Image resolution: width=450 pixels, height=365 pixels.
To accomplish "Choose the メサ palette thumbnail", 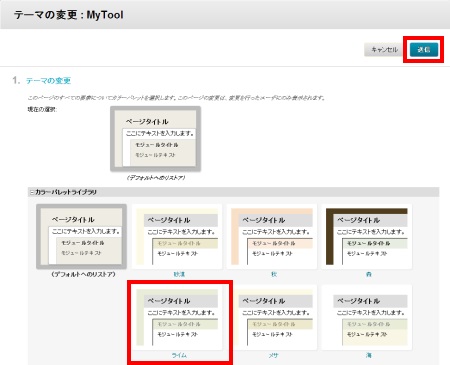I will [272, 317].
